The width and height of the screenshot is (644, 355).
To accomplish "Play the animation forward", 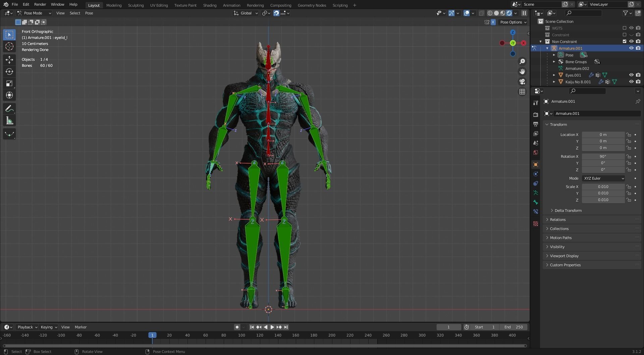I will [272, 327].
